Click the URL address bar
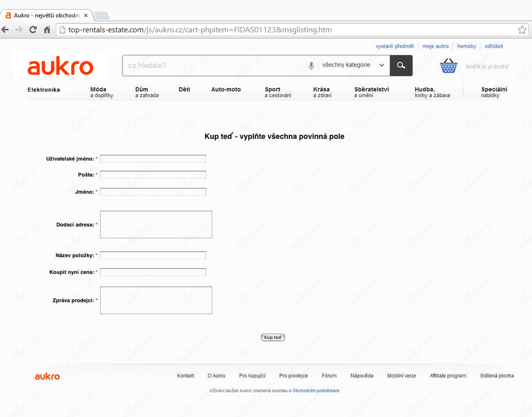Screen dimensions: 532x417 [291, 30]
